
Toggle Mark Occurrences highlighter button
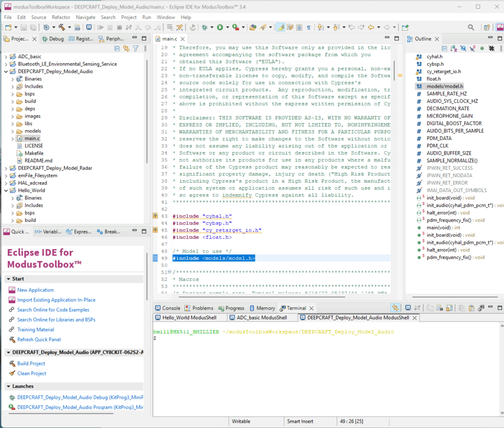(281, 27)
